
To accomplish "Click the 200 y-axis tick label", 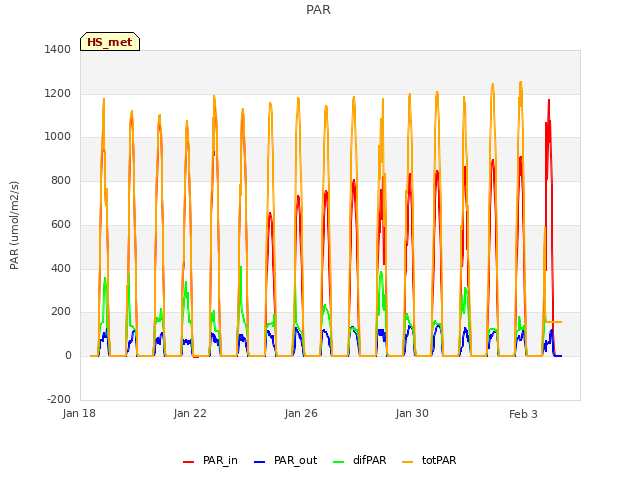I will 61,312.
